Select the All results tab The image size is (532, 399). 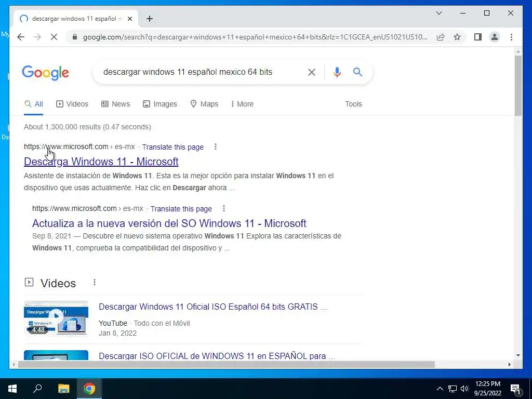(x=34, y=104)
